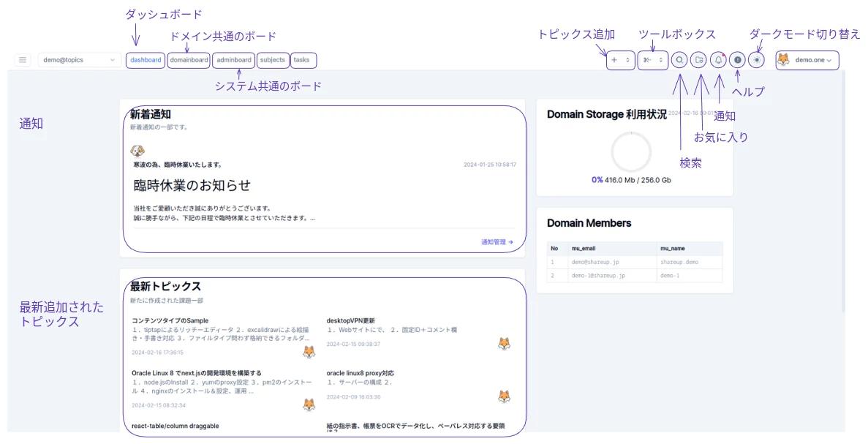
Task: Open the subjects tab
Action: [272, 60]
